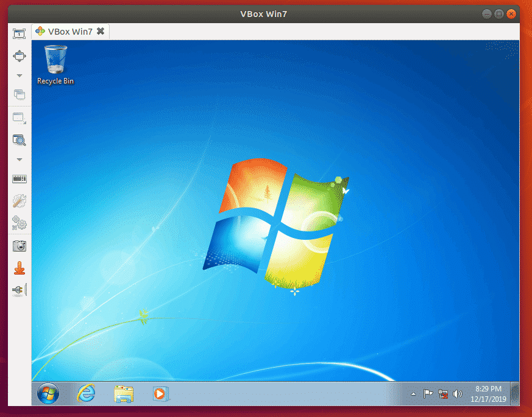This screenshot has height=417, width=532.
Task: Toggle dynamic resolution update icon
Action: pyautogui.click(x=20, y=118)
